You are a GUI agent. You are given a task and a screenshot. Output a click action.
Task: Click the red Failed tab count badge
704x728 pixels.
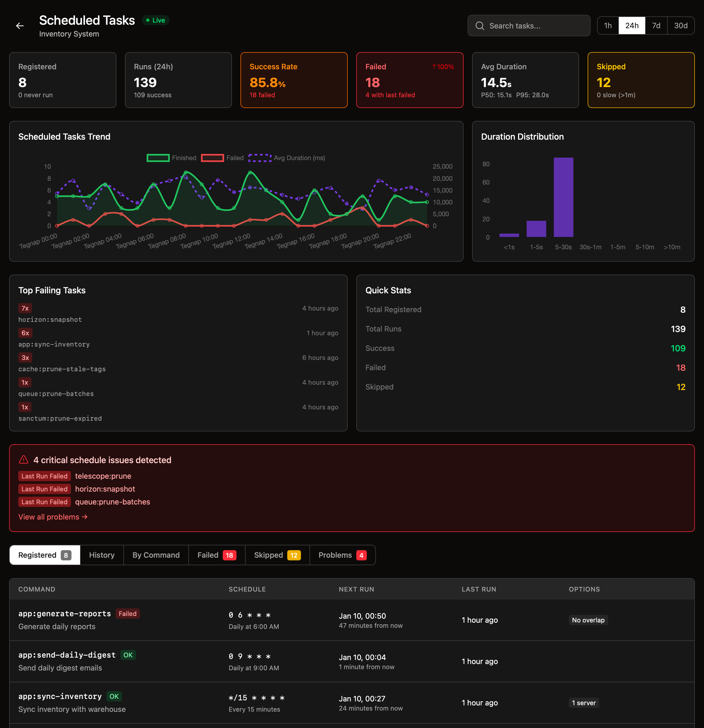pos(229,555)
